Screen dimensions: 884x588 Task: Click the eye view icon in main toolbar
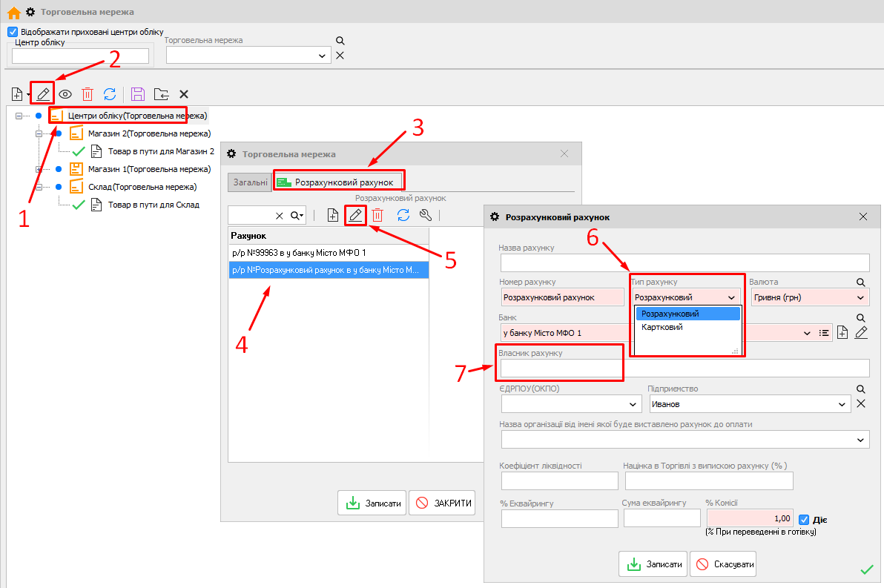click(65, 94)
